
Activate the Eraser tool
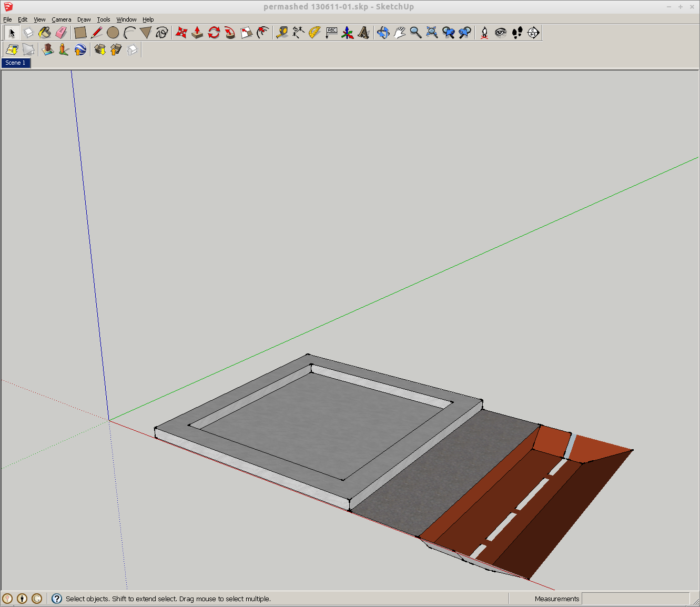tap(61, 33)
